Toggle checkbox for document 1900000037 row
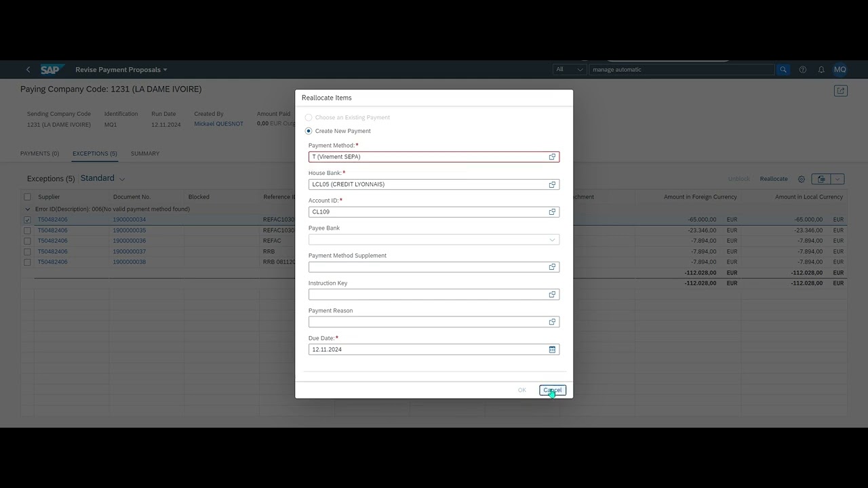868x488 pixels. coord(27,251)
